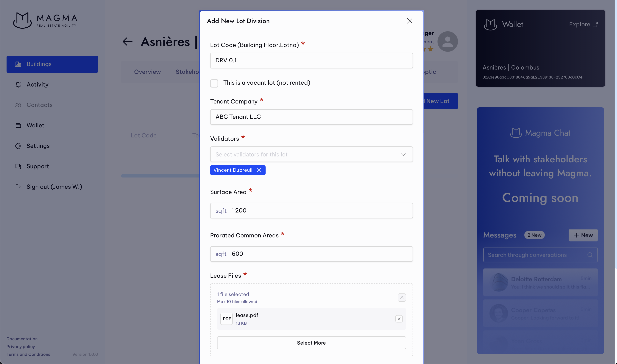Click the Validators dropdown chevron arrow

click(403, 154)
